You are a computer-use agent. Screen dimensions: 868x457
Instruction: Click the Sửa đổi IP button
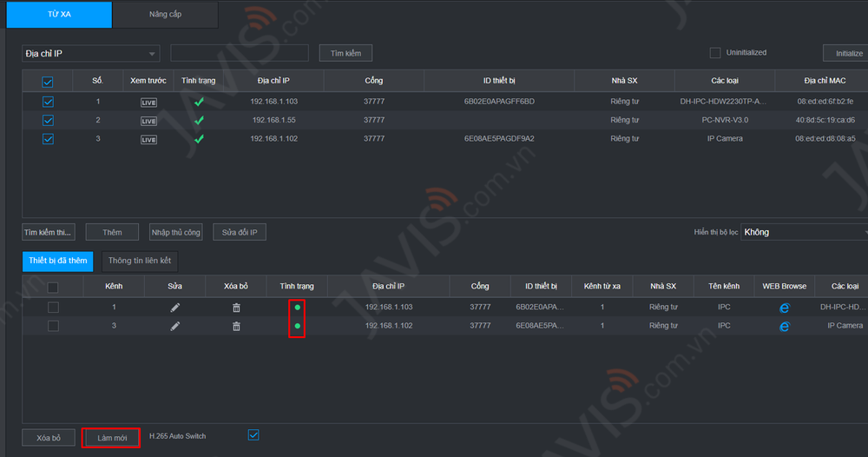[x=240, y=232]
